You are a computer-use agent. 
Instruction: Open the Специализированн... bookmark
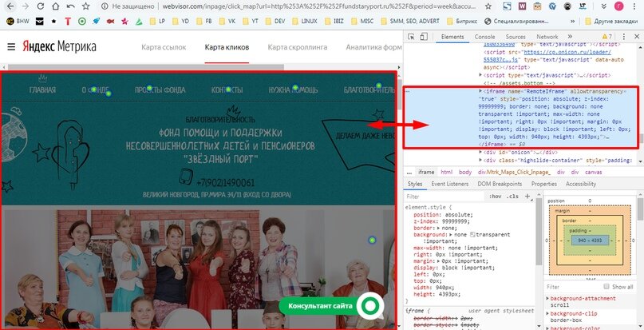click(x=516, y=21)
